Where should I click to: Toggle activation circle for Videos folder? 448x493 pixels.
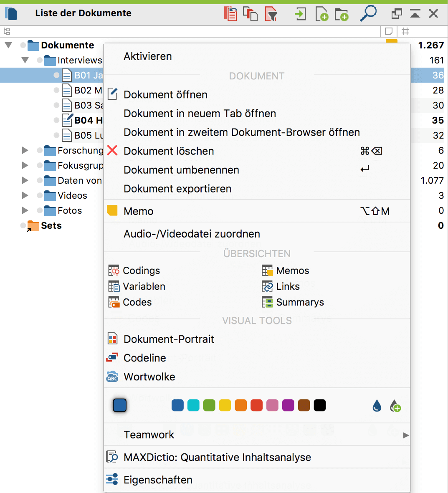(40, 195)
